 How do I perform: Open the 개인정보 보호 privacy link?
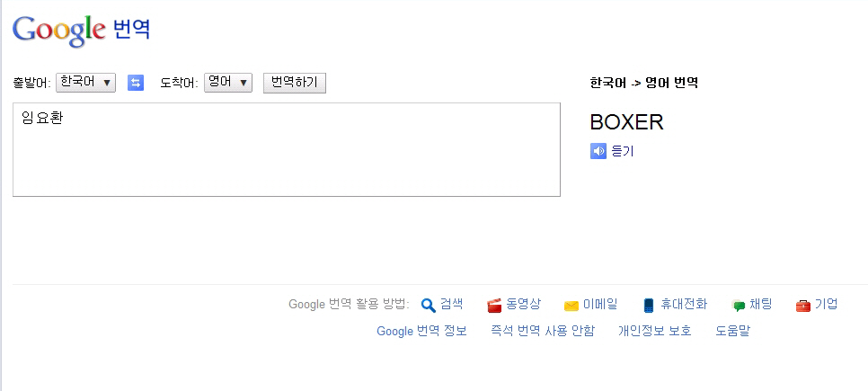click(x=655, y=331)
